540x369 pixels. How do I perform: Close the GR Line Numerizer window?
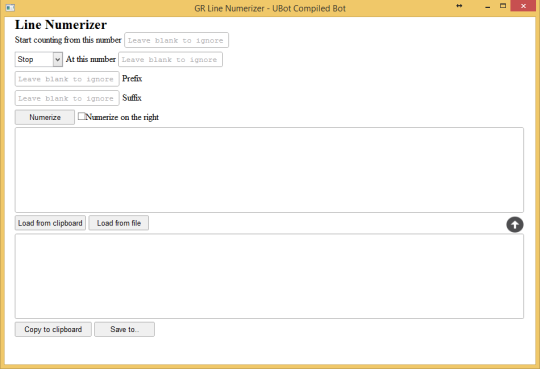click(x=523, y=6)
